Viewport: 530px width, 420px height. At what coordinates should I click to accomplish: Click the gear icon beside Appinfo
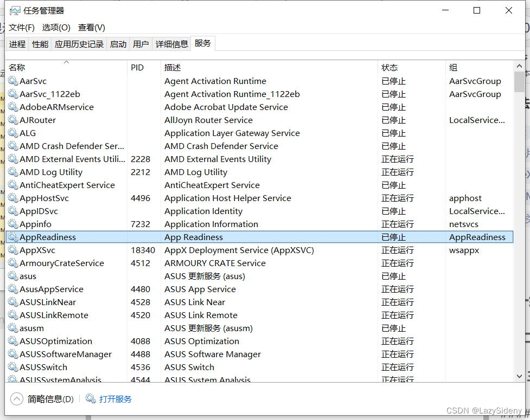[x=13, y=224]
